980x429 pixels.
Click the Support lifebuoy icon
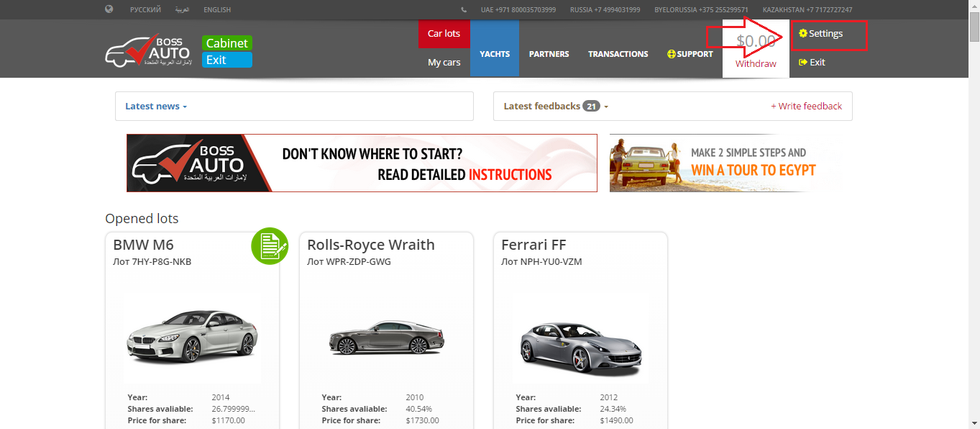pyautogui.click(x=672, y=54)
